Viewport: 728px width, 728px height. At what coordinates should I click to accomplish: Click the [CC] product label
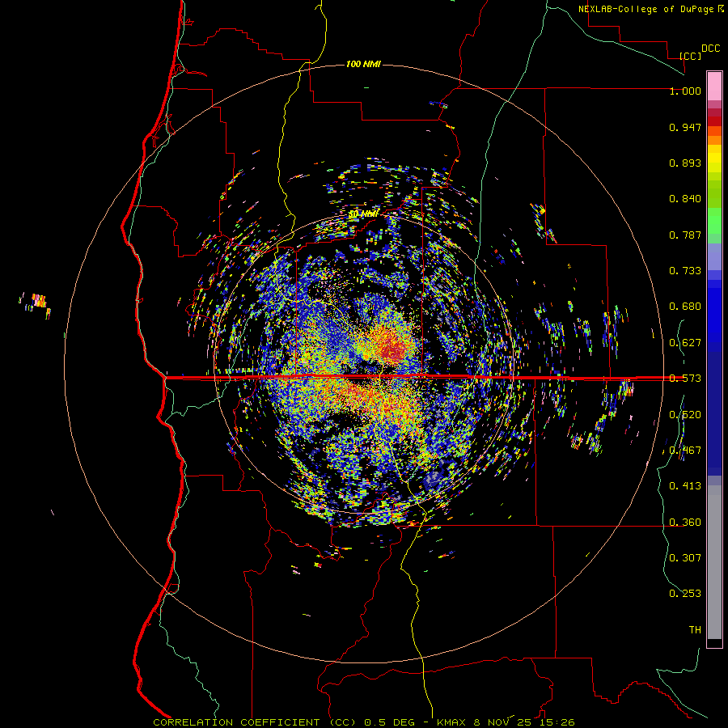(690, 56)
